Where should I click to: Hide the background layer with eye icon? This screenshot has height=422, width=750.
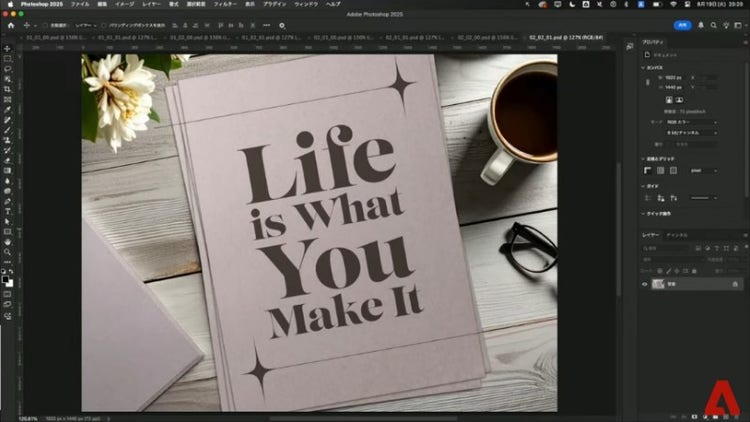tap(644, 284)
